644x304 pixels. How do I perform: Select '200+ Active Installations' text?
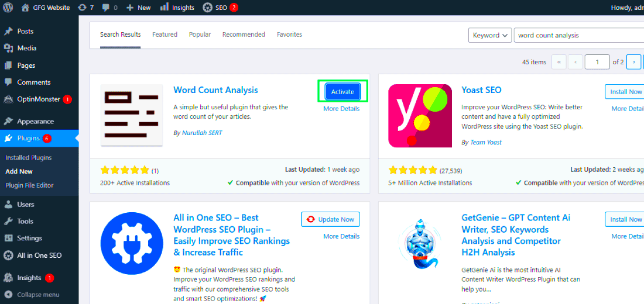(x=135, y=183)
